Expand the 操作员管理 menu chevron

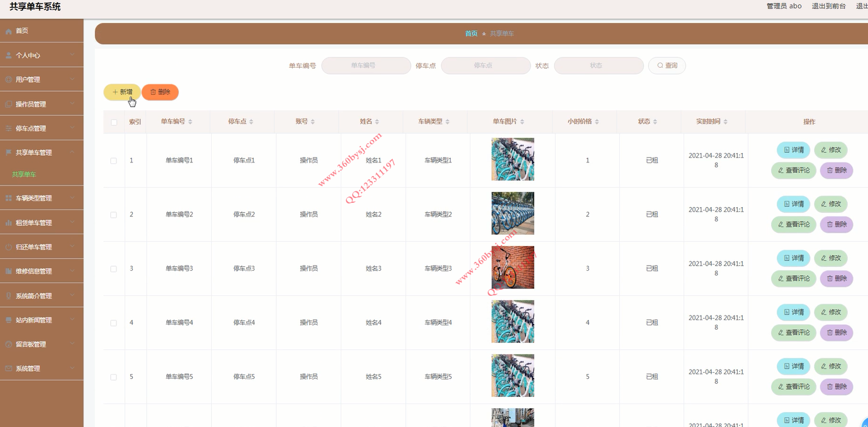[72, 104]
